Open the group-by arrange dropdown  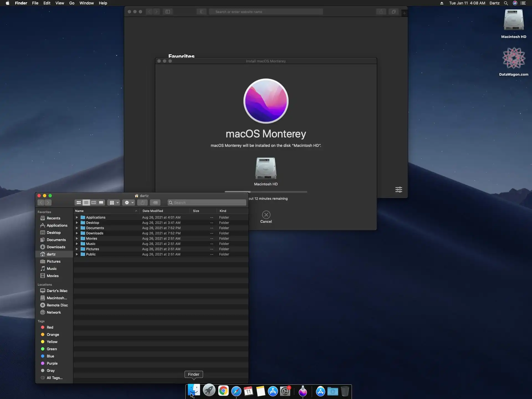pos(114,203)
